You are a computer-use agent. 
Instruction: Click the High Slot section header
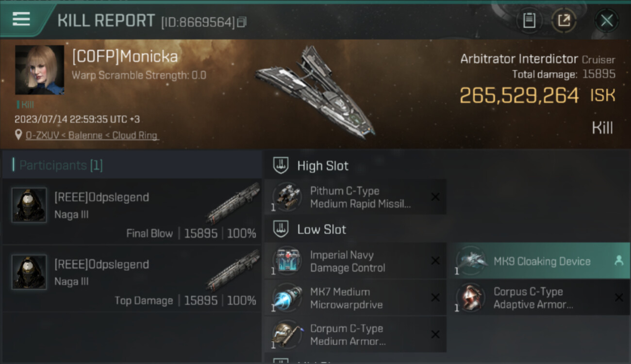coord(323,165)
